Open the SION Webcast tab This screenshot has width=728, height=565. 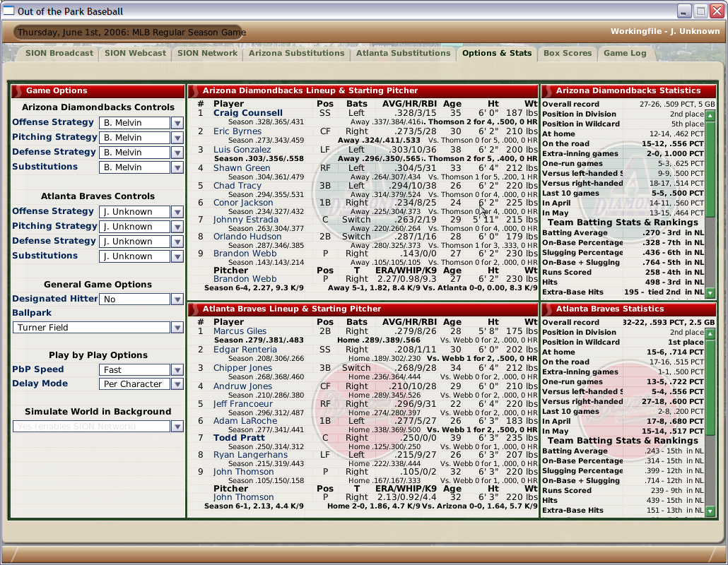[x=135, y=54]
